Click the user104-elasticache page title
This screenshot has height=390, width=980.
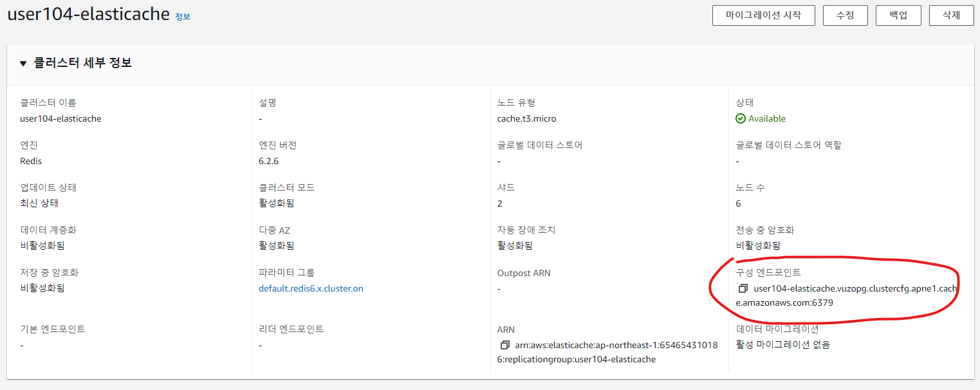click(x=88, y=14)
